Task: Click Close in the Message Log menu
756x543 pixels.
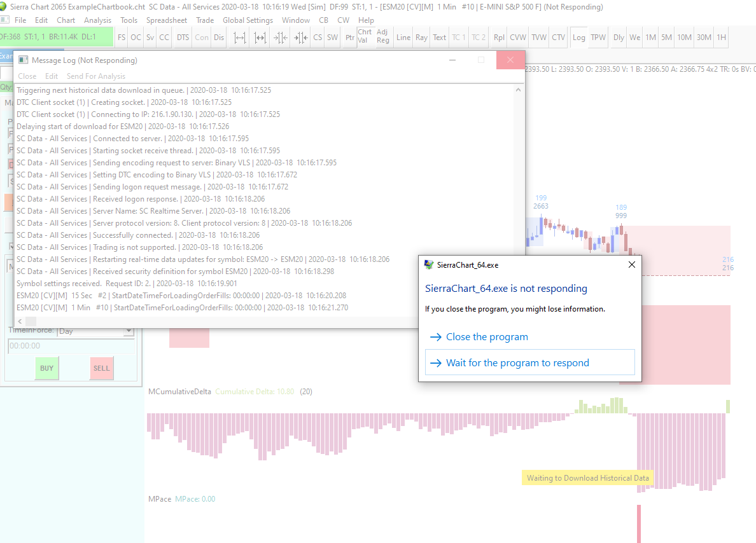Action: (27, 76)
